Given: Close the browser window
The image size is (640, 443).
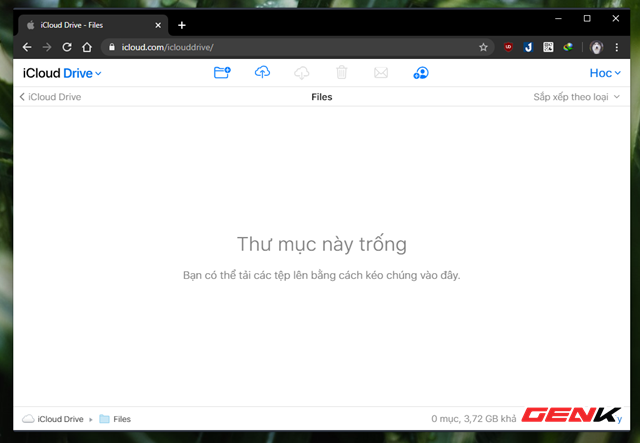Looking at the screenshot, I should (x=616, y=18).
